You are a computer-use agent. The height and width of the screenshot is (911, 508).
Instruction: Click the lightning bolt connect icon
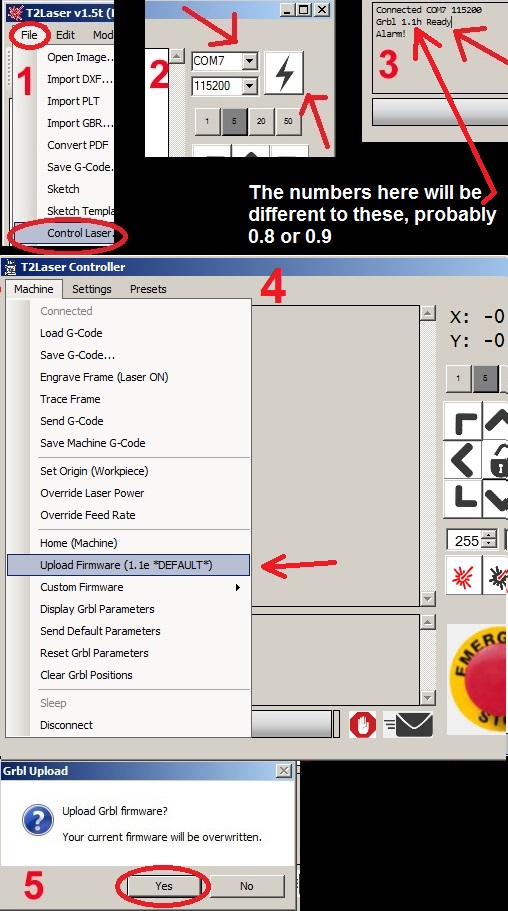point(284,73)
